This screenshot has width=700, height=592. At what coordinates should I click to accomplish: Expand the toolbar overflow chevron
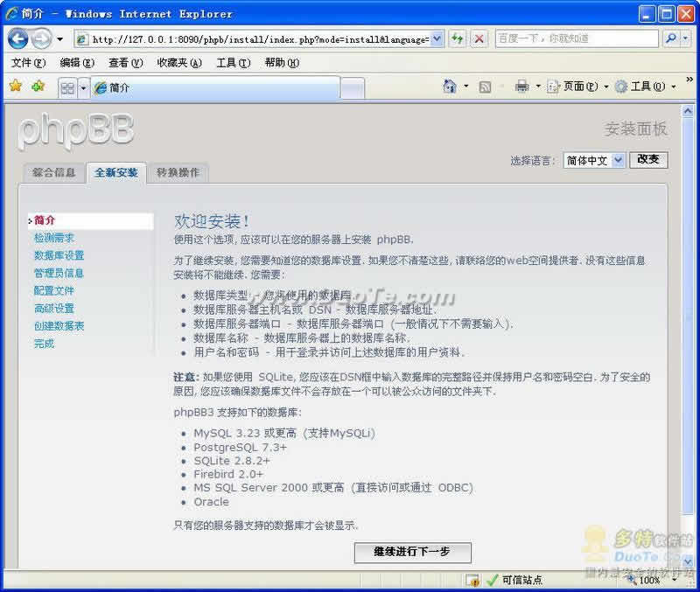point(689,80)
